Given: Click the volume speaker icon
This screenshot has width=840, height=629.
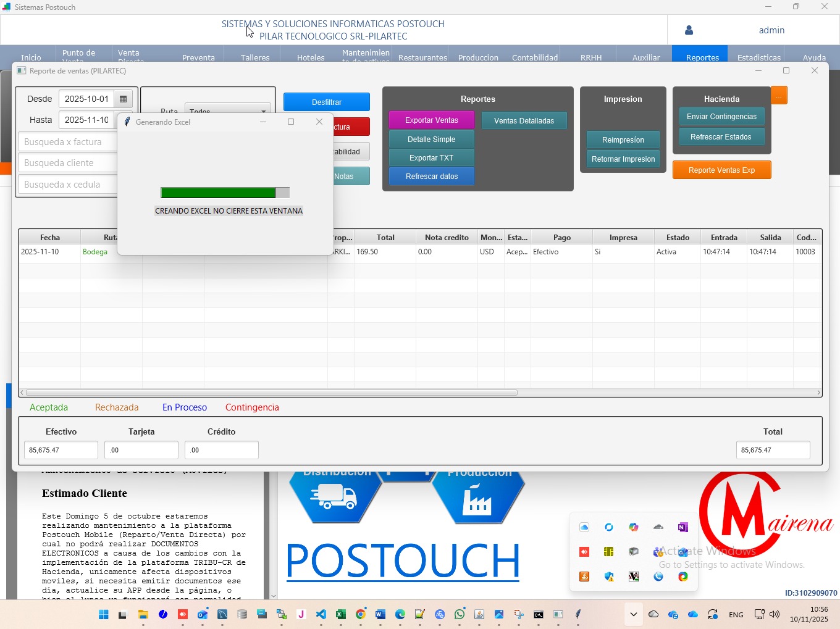Looking at the screenshot, I should pyautogui.click(x=775, y=614).
